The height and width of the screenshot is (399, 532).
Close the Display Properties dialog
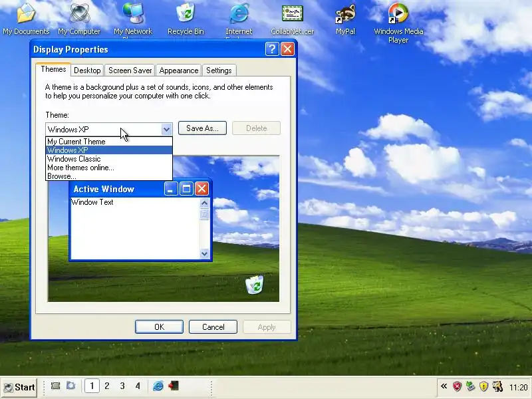pos(287,49)
